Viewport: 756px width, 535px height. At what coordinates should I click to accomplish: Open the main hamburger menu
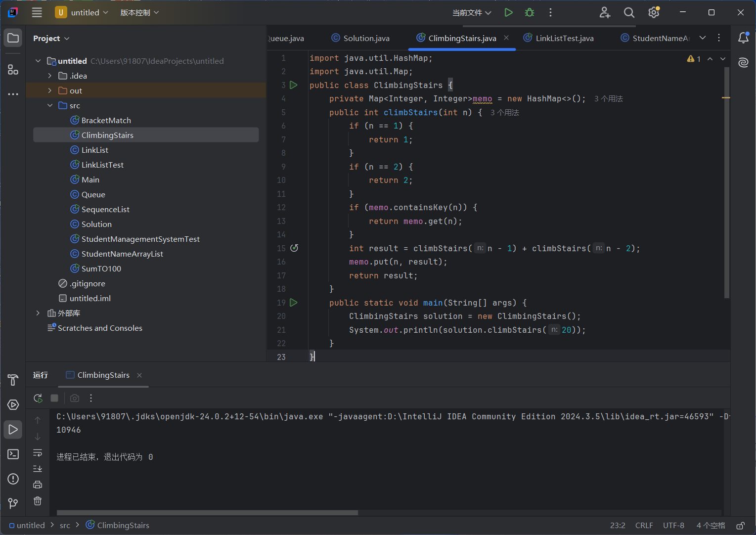coord(37,12)
